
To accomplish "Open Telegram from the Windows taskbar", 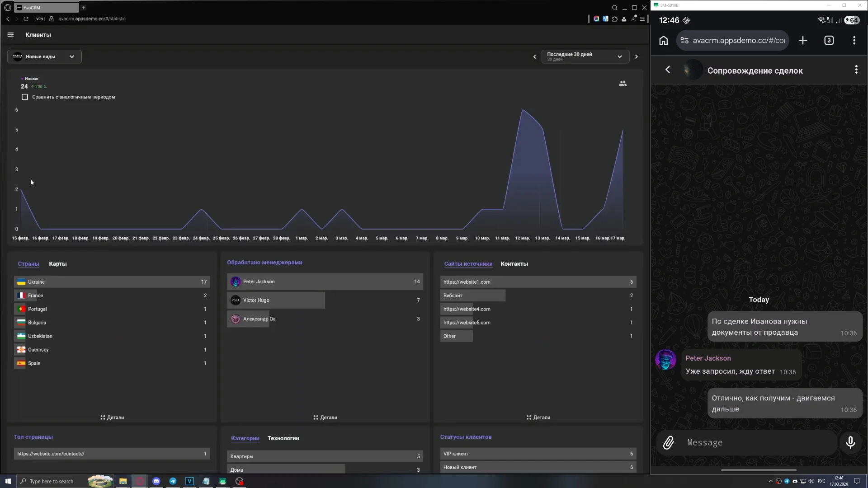I will (x=173, y=481).
